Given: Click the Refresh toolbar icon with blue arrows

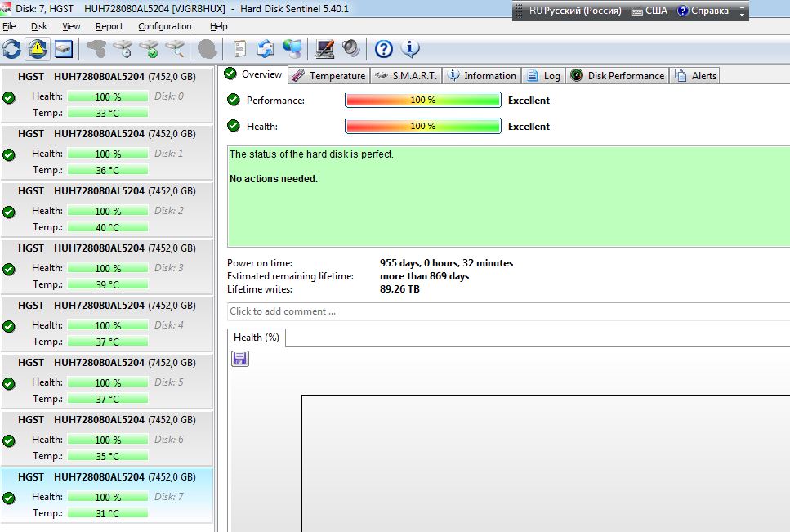Looking at the screenshot, I should (x=11, y=49).
